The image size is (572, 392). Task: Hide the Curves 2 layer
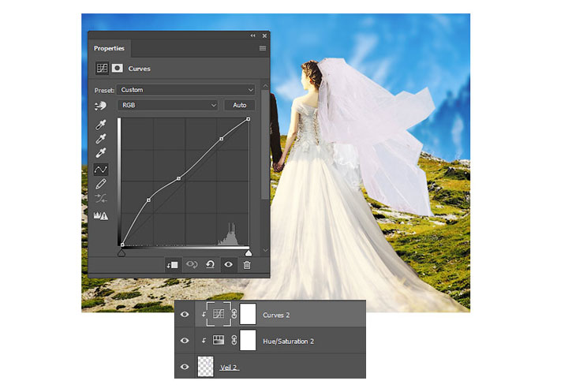click(185, 315)
